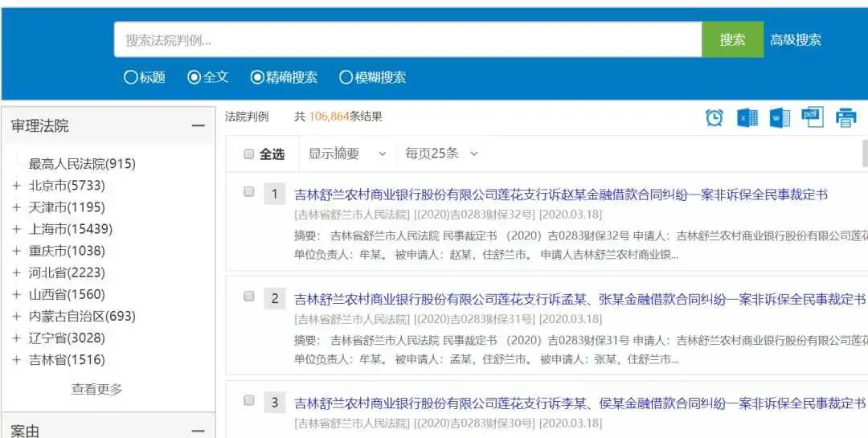Click case number (2020)吉0283财保32号

click(x=474, y=215)
